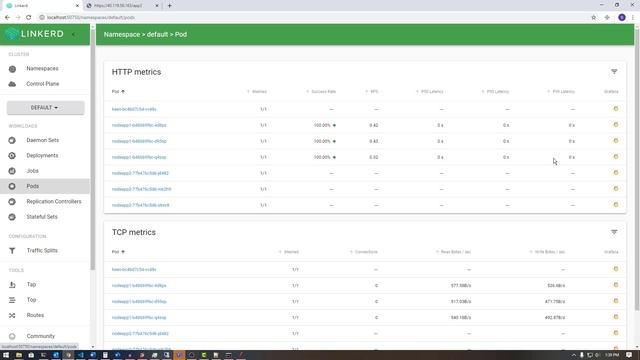The width and height of the screenshot is (640, 360).
Task: Open File Explorer from the taskbar
Action: click(19, 355)
